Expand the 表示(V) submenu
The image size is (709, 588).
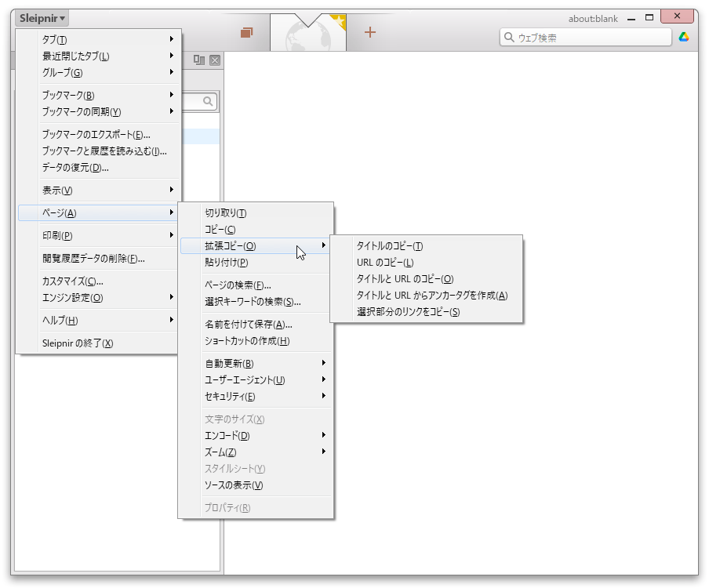99,191
